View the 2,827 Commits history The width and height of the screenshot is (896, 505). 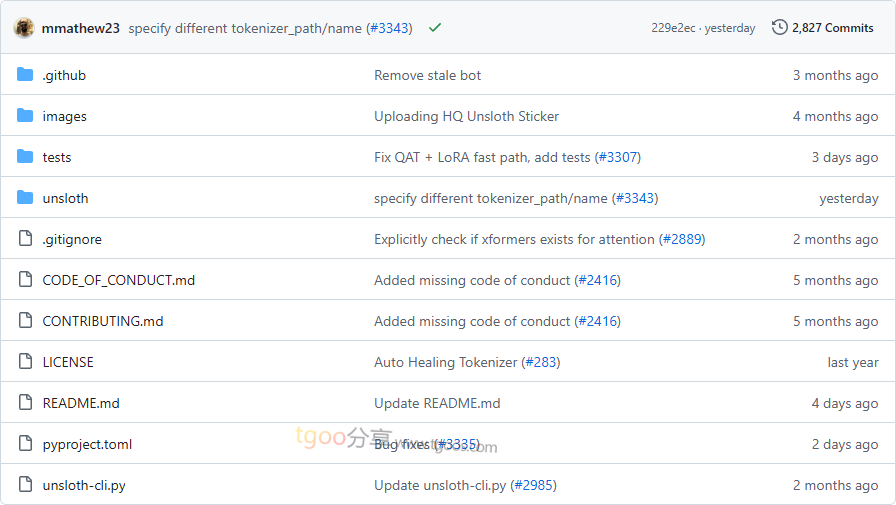832,28
